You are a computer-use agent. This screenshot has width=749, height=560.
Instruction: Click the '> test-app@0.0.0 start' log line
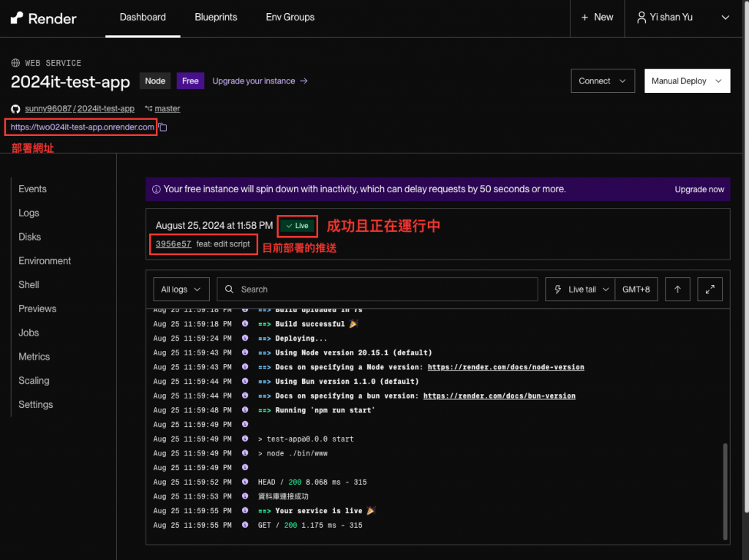point(306,439)
